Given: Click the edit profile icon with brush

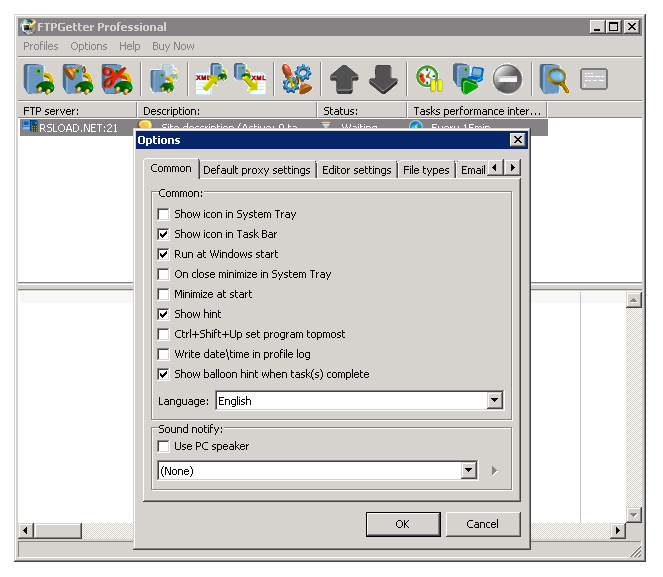Looking at the screenshot, I should [78, 79].
